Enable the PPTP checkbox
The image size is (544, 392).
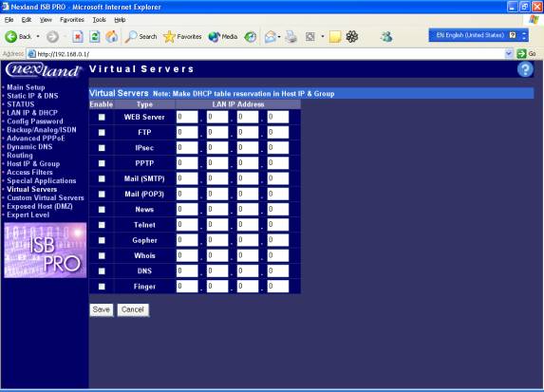pos(102,163)
